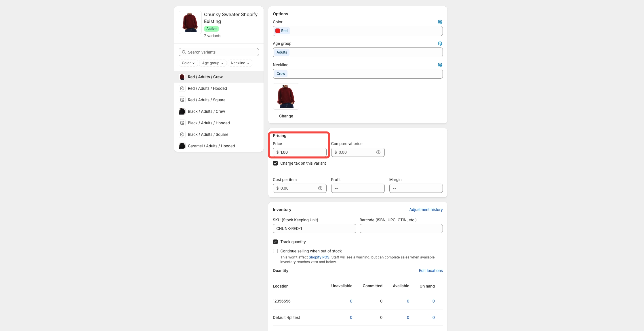Click the Age group connected metafield icon
The height and width of the screenshot is (331, 644).
(x=440, y=44)
